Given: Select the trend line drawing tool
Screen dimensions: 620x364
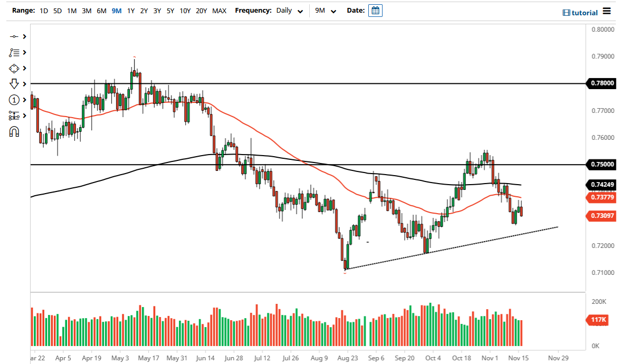Looking at the screenshot, I should (14, 36).
